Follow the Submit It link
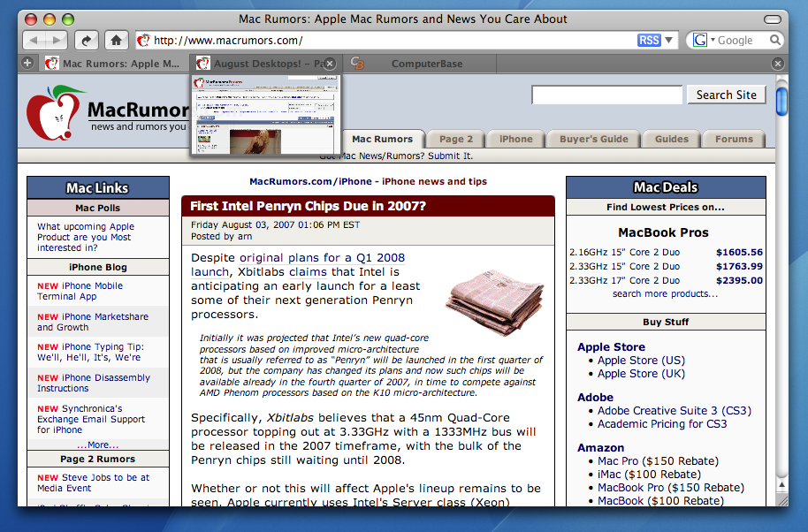808x532 pixels. (450, 156)
